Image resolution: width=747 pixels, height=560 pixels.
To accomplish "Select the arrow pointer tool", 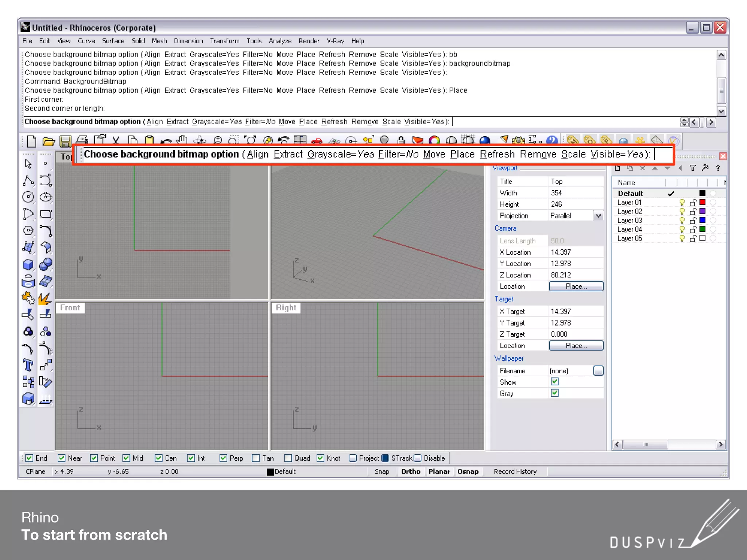I will pyautogui.click(x=28, y=164).
